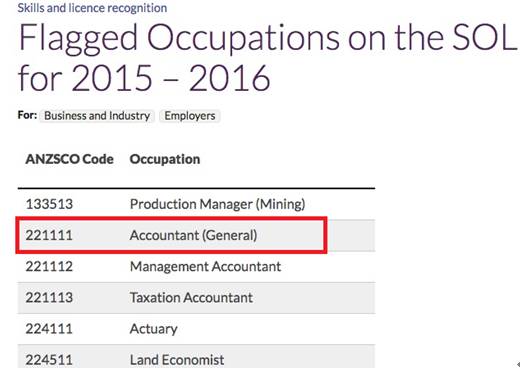Click code 221113 in the table
Screen dimensions: 520x368
click(49, 298)
